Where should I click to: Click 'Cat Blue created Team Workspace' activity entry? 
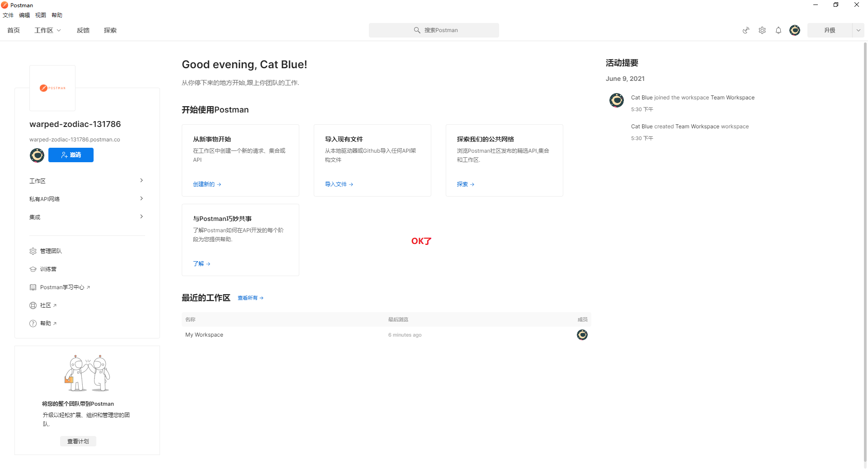[690, 127]
